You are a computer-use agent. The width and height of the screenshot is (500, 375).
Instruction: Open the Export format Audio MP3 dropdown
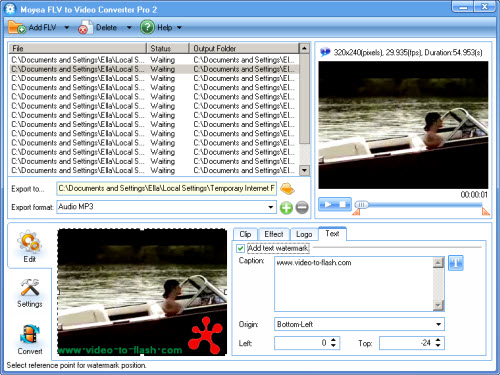[271, 207]
